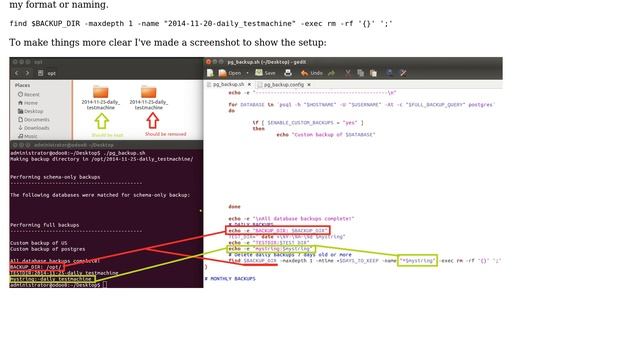Click '# MONTHLY BACKUPS' comment in gedit

230,279
